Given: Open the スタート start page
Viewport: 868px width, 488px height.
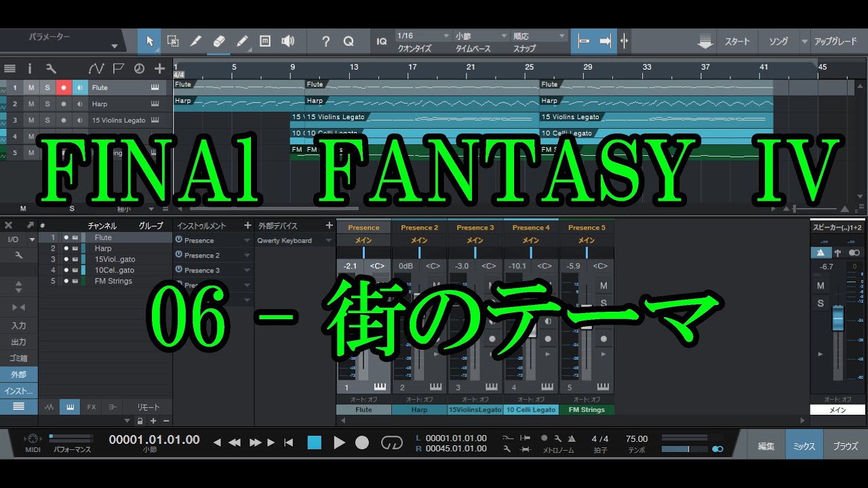Looking at the screenshot, I should tap(737, 41).
